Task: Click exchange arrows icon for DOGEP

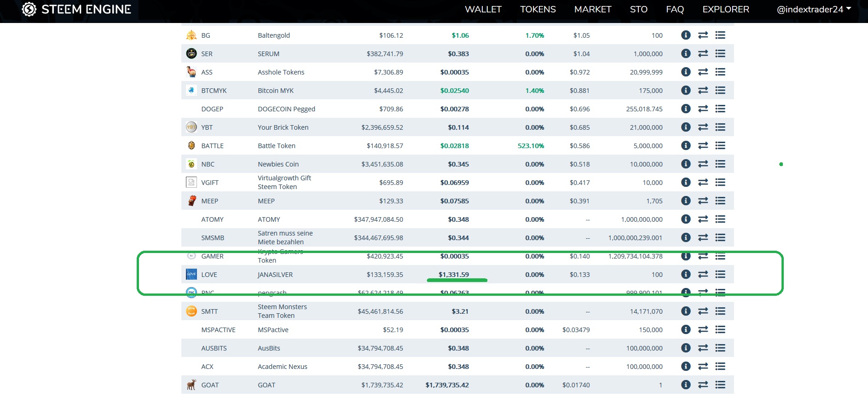Action: coord(703,109)
